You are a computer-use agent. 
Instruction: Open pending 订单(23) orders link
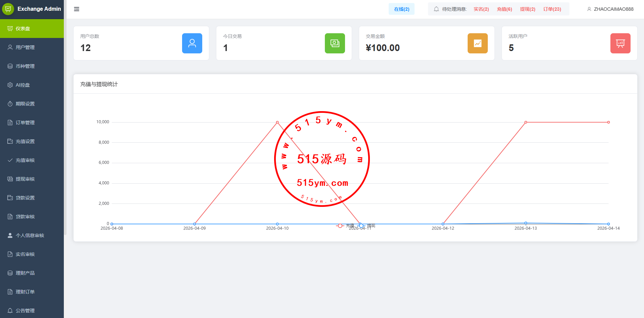tap(552, 9)
